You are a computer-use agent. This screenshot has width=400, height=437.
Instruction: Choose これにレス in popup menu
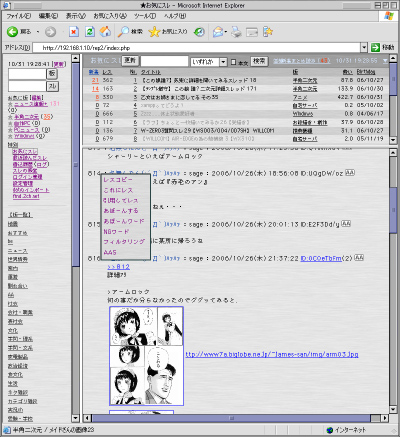(118, 190)
